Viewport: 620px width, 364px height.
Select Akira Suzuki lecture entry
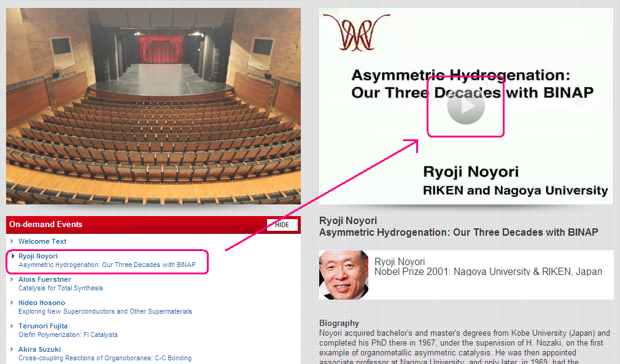39,349
